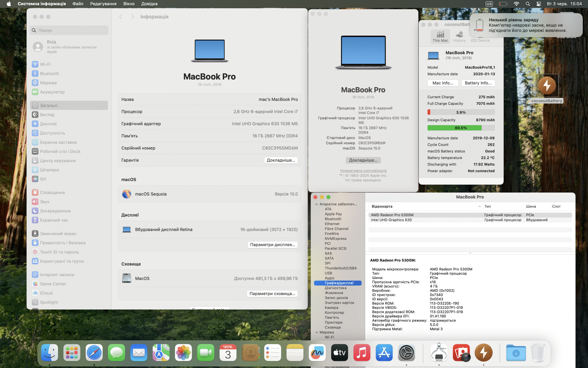Open History view in coconutBattery
The image size is (588, 368).
(459, 37)
